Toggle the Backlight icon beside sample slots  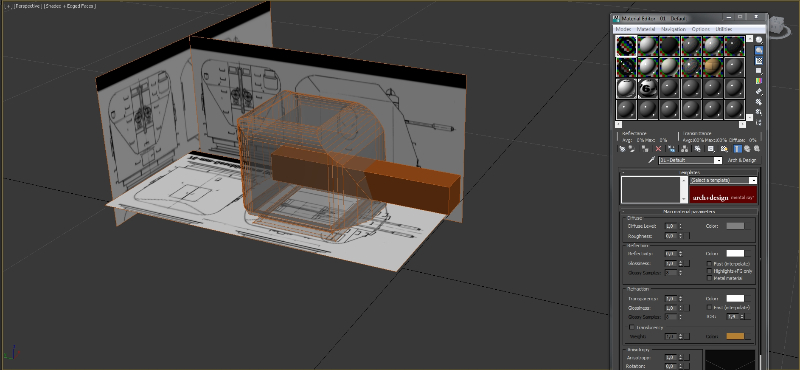point(759,50)
